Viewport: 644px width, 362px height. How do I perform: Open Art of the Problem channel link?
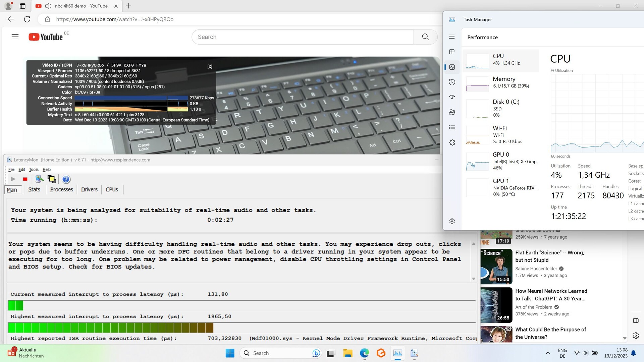(534, 307)
